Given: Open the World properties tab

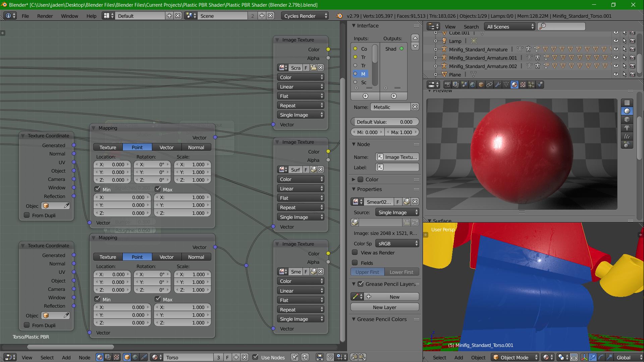Looking at the screenshot, I should 473,85.
